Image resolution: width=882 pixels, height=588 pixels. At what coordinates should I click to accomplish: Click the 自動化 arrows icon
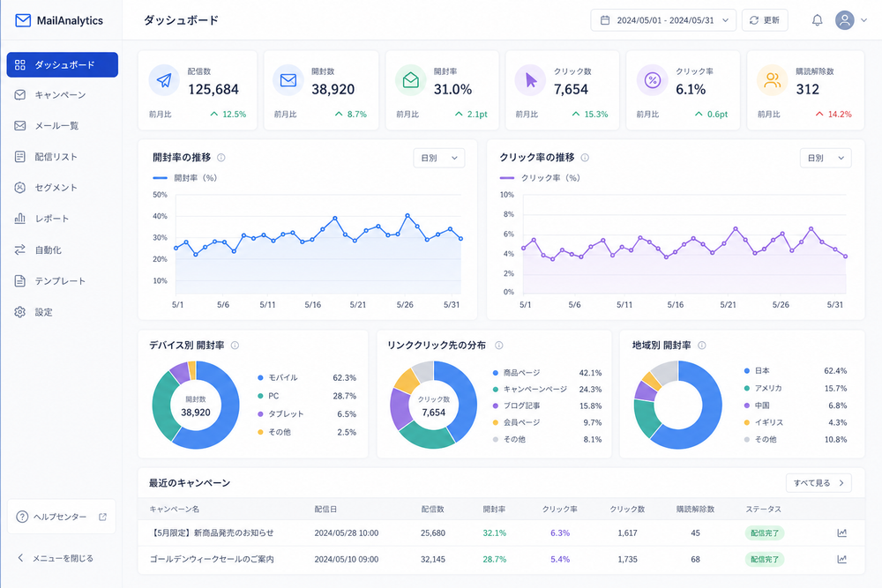[19, 249]
